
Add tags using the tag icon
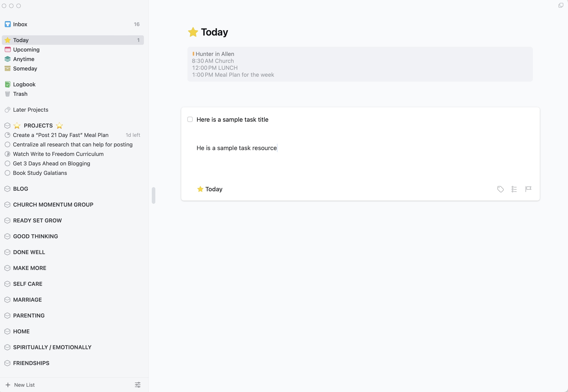(x=500, y=189)
